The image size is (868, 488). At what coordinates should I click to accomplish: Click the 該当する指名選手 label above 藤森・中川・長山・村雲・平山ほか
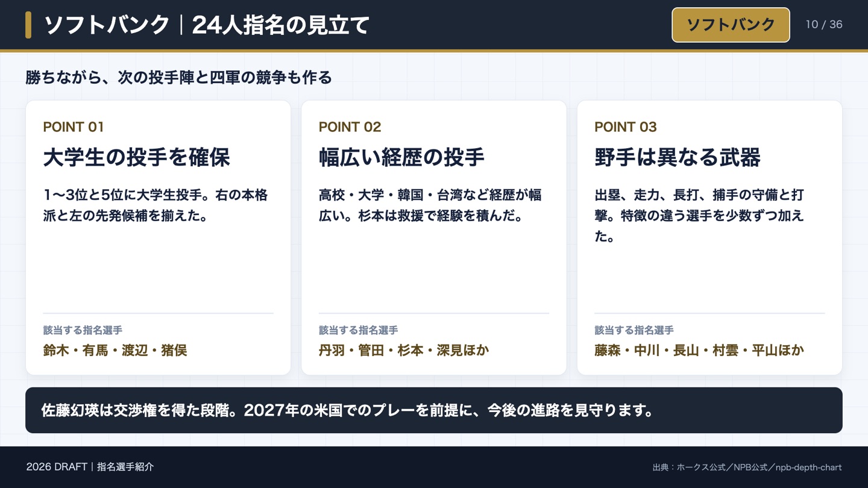pyautogui.click(x=634, y=330)
